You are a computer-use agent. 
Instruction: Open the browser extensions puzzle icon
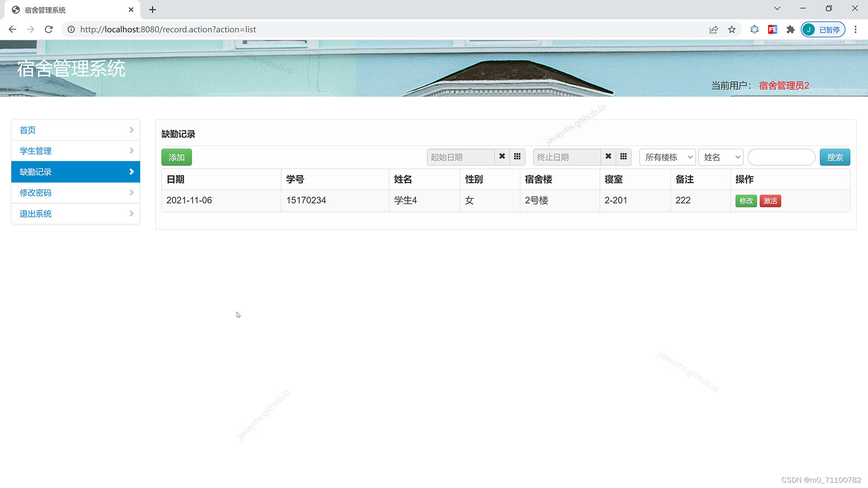(790, 29)
